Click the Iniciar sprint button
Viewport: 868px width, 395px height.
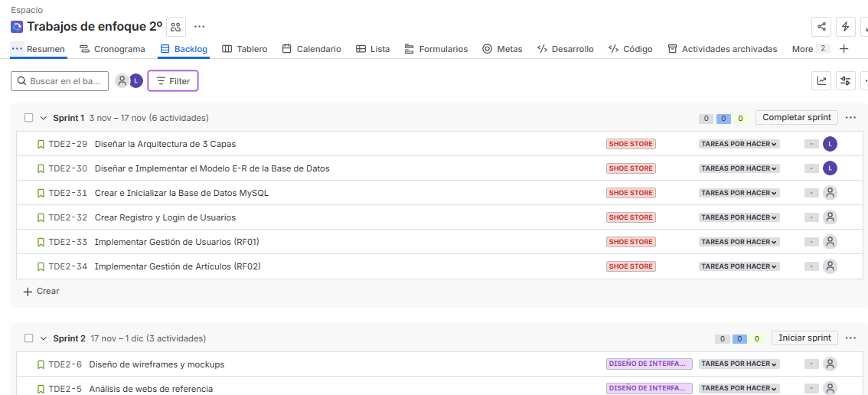(804, 338)
